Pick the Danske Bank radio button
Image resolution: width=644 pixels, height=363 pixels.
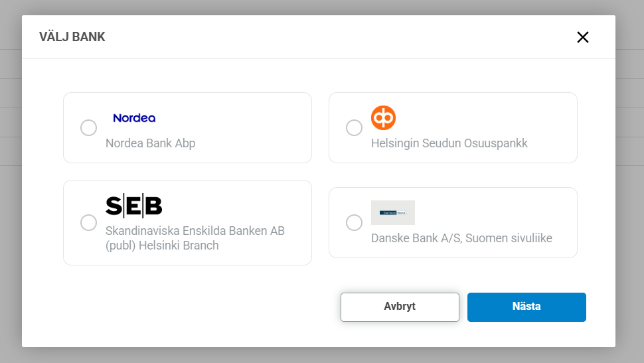pyautogui.click(x=354, y=223)
